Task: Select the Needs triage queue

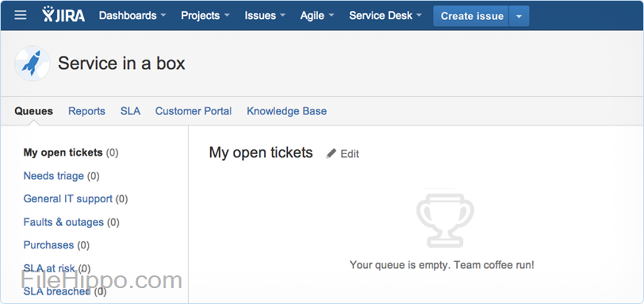Action: pos(54,176)
